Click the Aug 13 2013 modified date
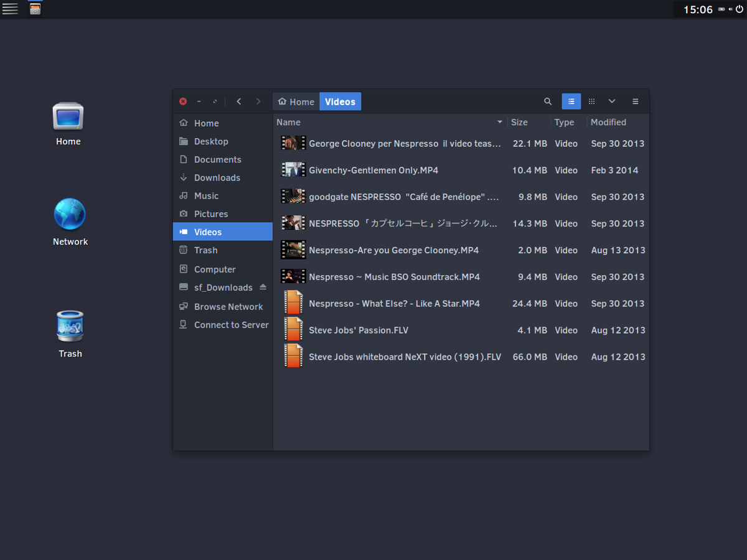 [618, 250]
